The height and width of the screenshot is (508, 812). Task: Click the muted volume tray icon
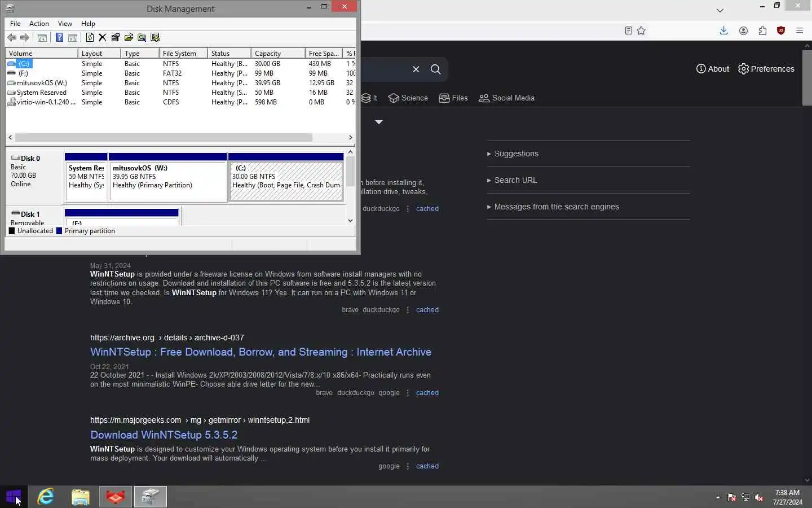point(759,497)
